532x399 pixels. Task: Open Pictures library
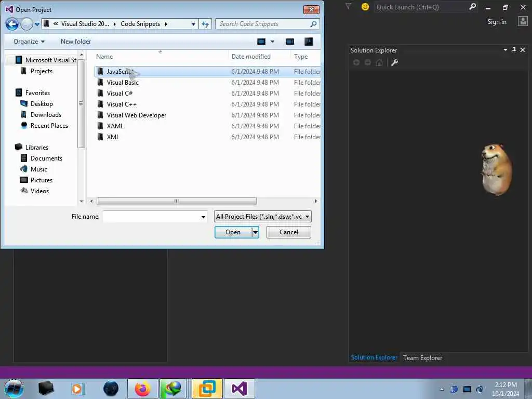pos(36,180)
